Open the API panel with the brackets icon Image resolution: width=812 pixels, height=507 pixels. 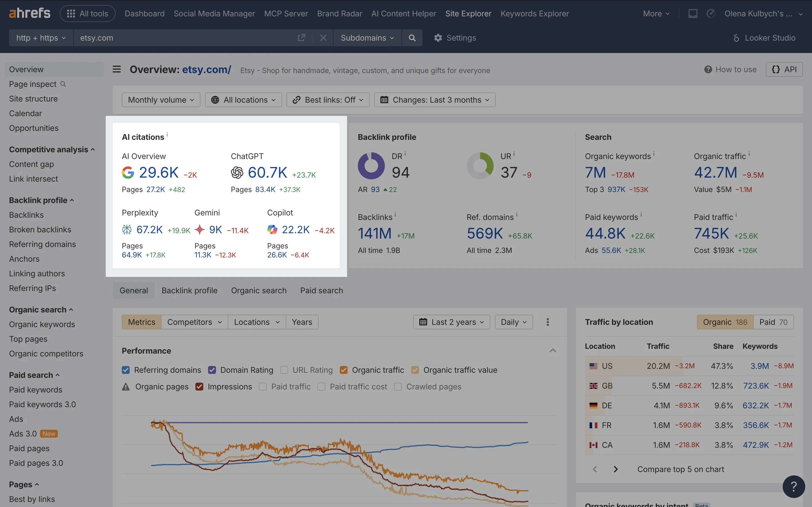click(x=784, y=69)
